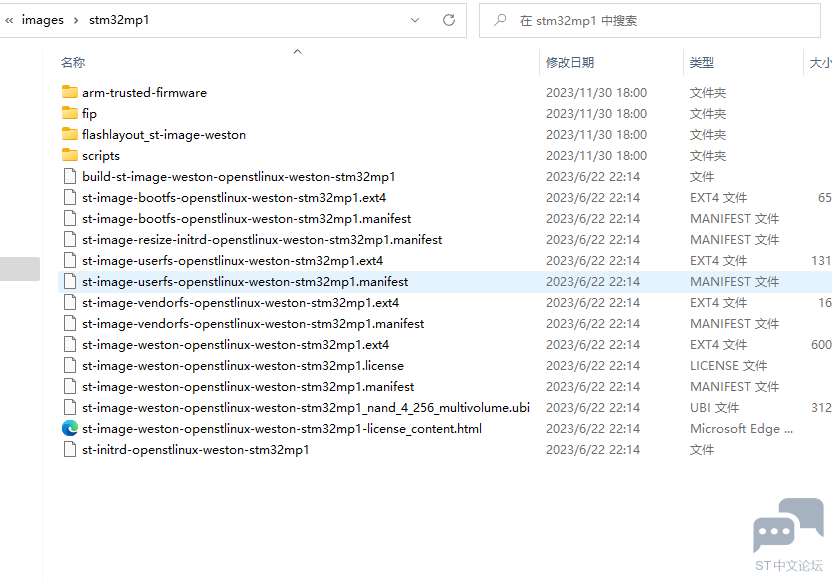Select flashlayout_st-image-weston folder name
The image size is (832, 581).
[164, 135]
